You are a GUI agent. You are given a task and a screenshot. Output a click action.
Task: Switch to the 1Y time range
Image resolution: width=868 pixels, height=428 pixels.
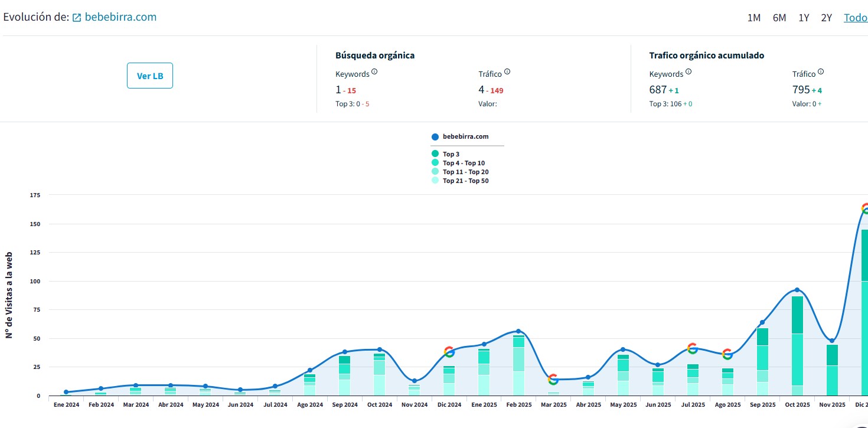coord(804,18)
